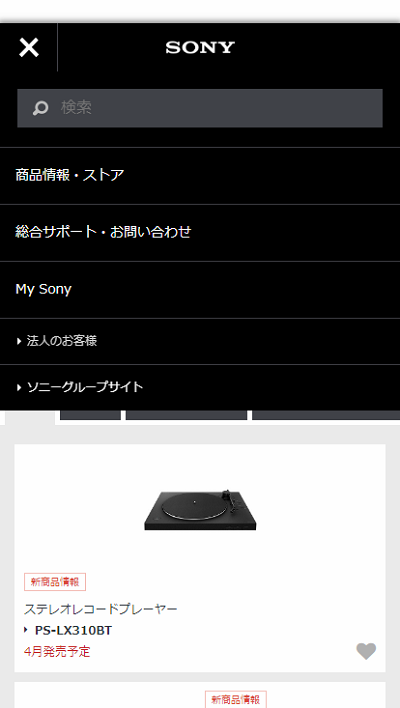Open 商品情報・ストア menu item

coord(200,175)
